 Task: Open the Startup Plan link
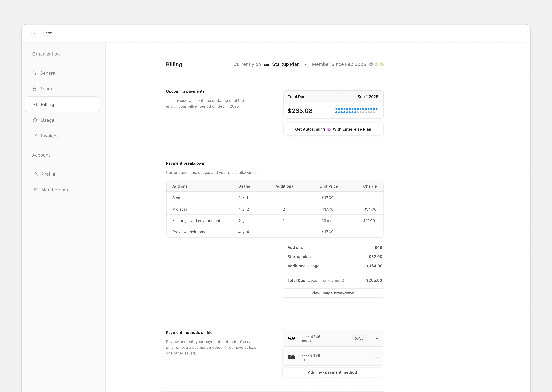point(286,64)
